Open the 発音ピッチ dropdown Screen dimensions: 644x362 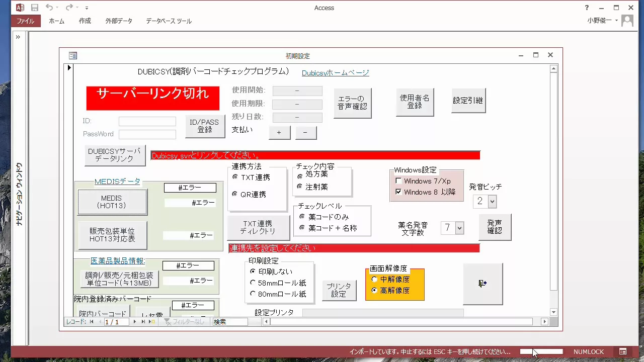point(492,201)
